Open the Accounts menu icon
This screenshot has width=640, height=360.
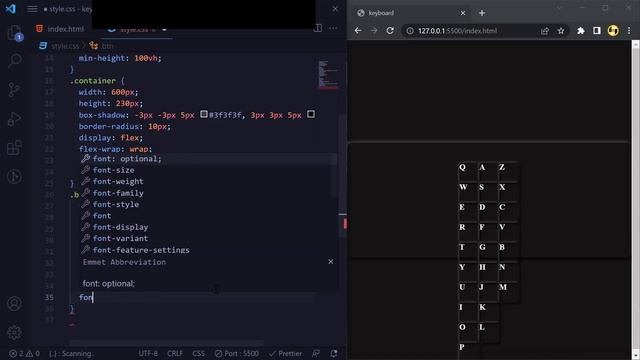tap(15, 304)
